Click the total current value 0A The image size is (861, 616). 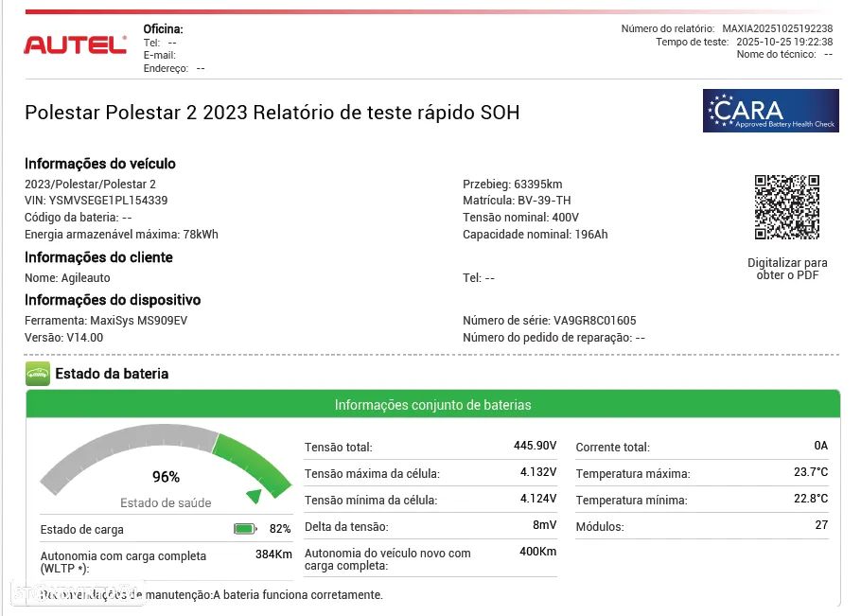point(821,446)
